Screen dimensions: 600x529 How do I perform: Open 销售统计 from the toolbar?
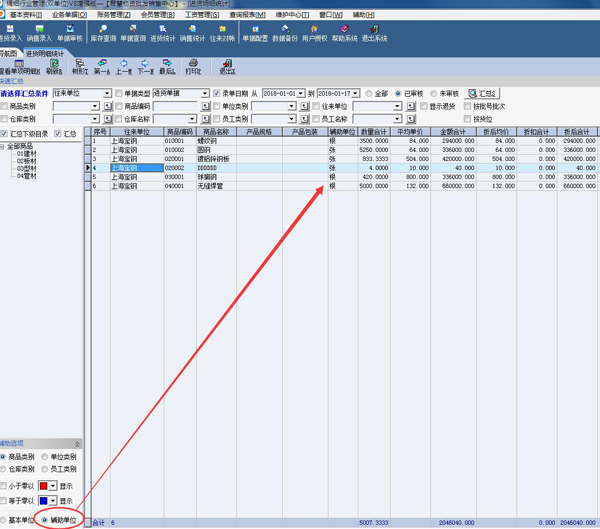(191, 33)
